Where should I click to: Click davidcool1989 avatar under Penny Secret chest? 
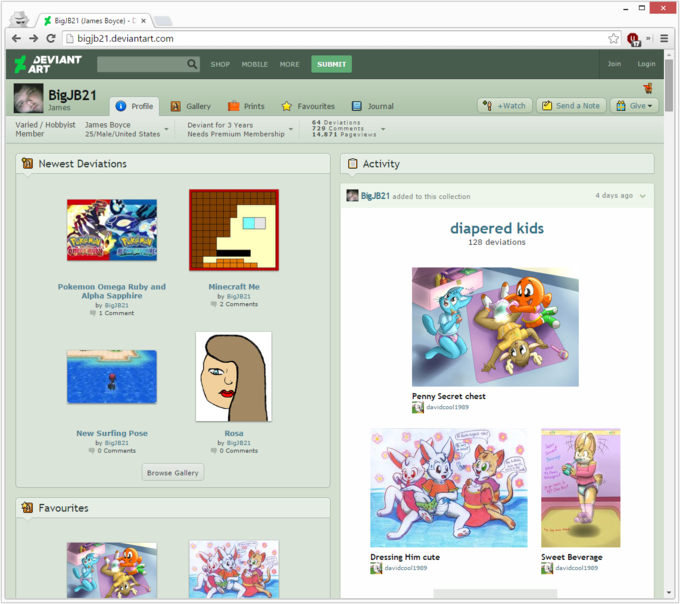pos(418,407)
